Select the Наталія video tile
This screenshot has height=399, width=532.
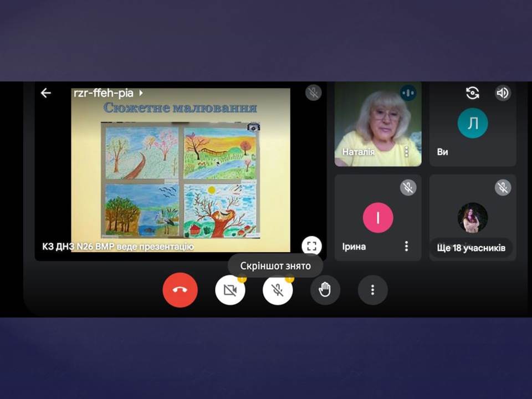378,124
